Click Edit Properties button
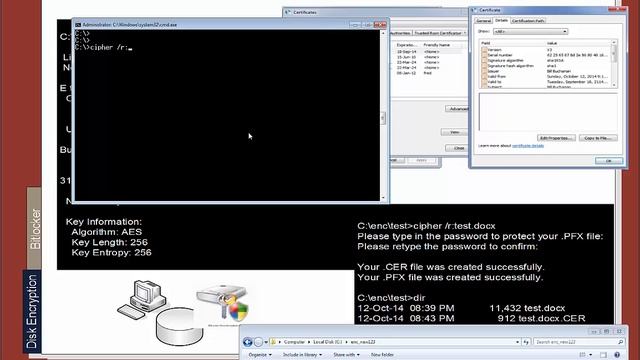This screenshot has width=640, height=360. (x=556, y=138)
